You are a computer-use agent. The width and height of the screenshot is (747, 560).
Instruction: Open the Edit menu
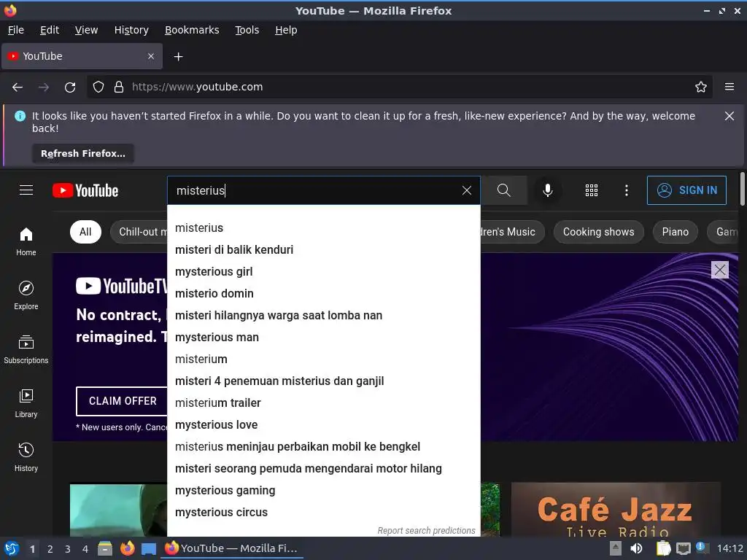coord(50,30)
